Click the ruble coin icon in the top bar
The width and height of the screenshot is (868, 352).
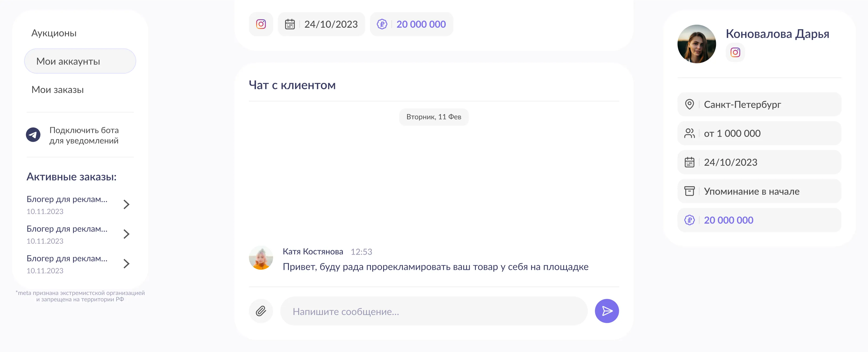[x=382, y=24]
